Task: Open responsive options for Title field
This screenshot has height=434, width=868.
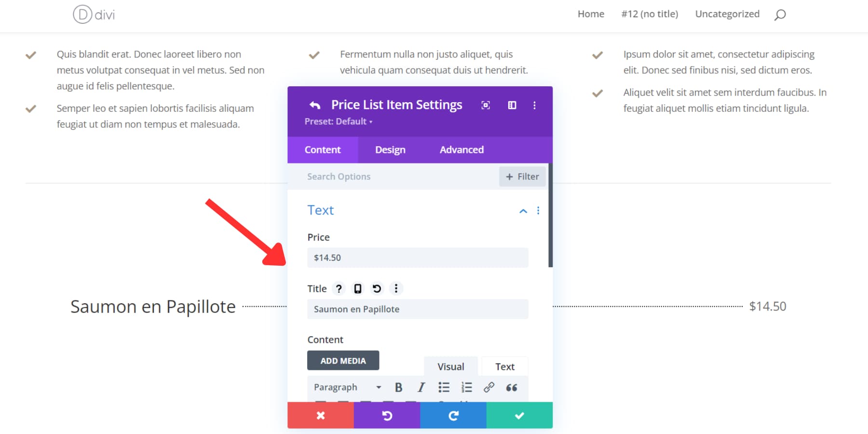Action: pyautogui.click(x=358, y=288)
